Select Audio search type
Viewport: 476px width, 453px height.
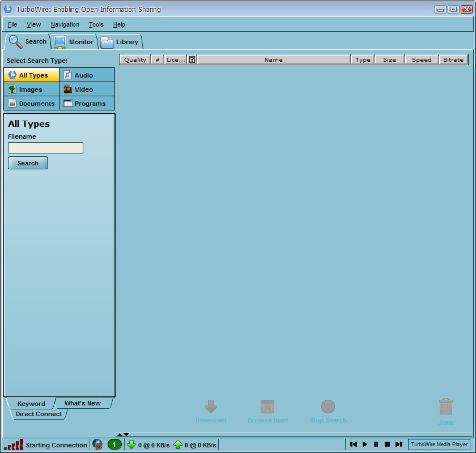click(x=87, y=75)
